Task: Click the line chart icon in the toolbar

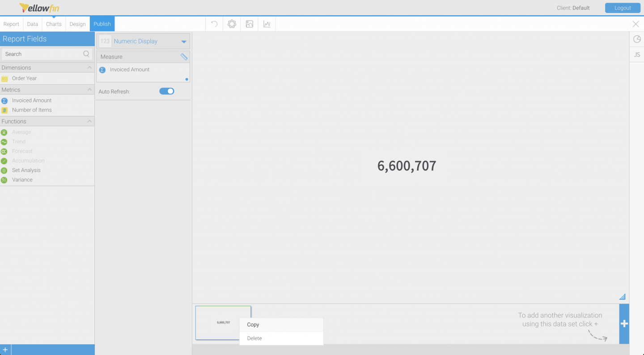Action: point(267,24)
